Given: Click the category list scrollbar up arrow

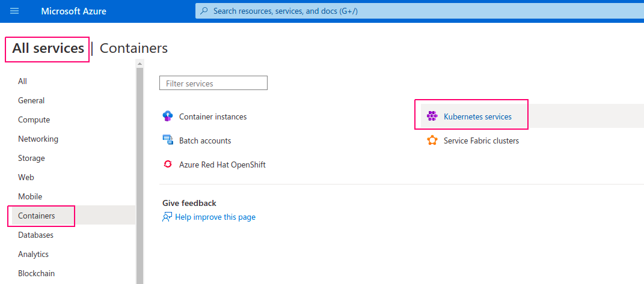Looking at the screenshot, I should pos(140,64).
